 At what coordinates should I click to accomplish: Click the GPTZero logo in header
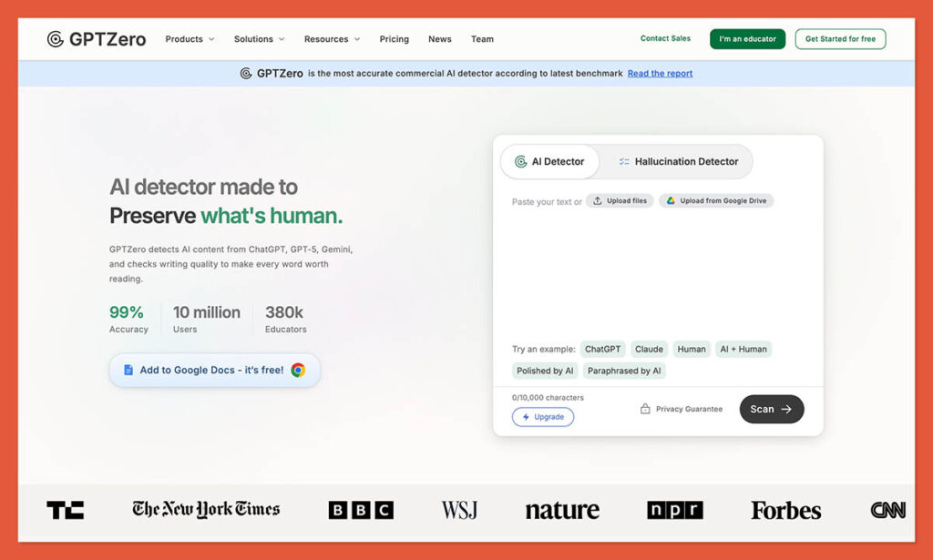[97, 39]
